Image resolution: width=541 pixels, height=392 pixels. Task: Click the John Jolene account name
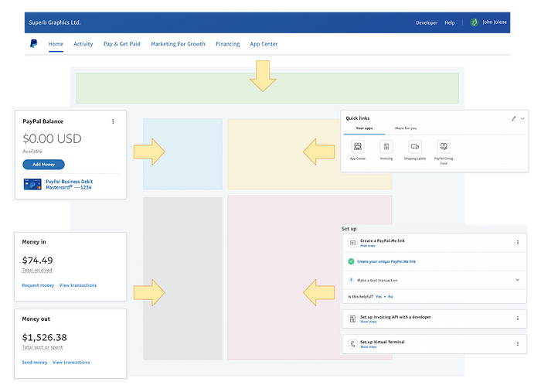[495, 22]
